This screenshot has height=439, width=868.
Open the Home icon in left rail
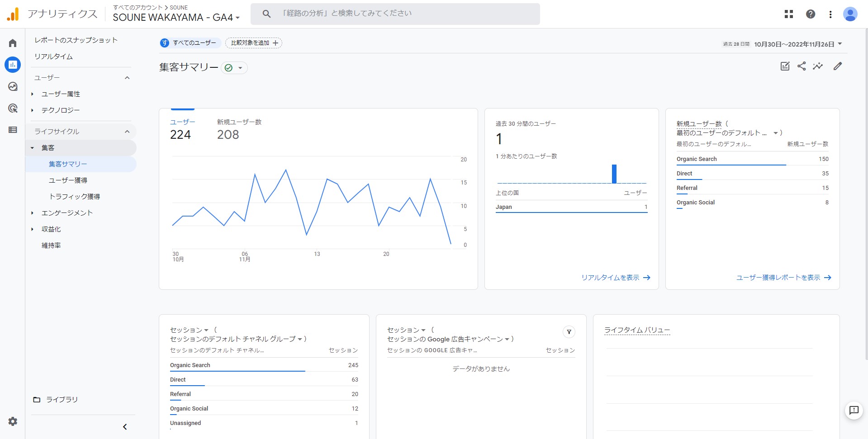pyautogui.click(x=13, y=43)
